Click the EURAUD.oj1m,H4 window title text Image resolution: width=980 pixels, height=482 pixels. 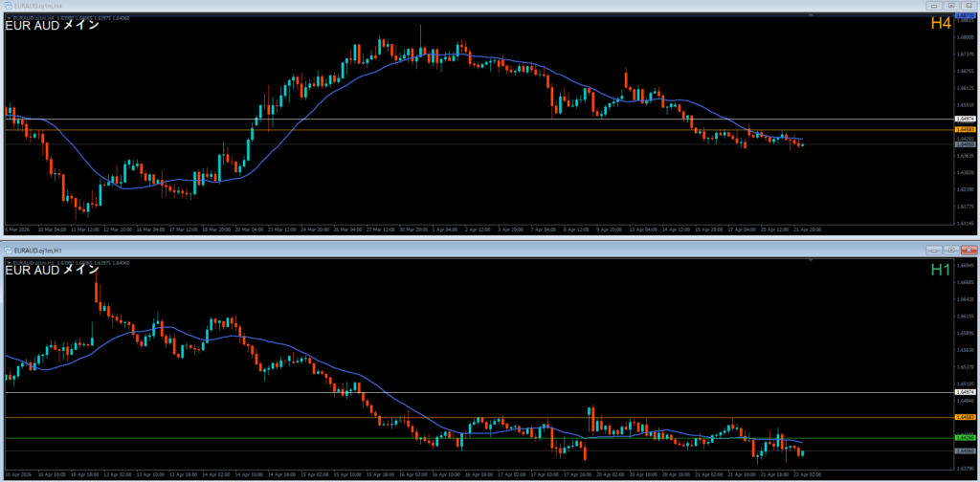point(38,6)
